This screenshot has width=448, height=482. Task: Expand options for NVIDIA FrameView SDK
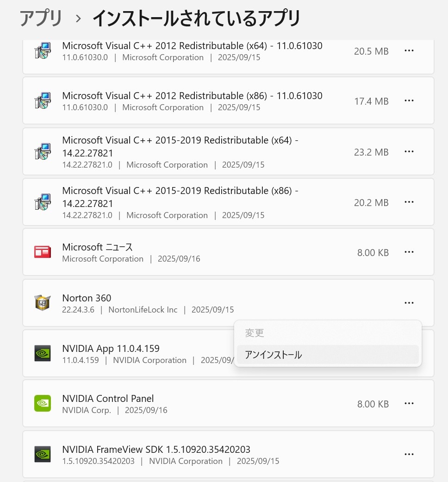[x=409, y=454]
